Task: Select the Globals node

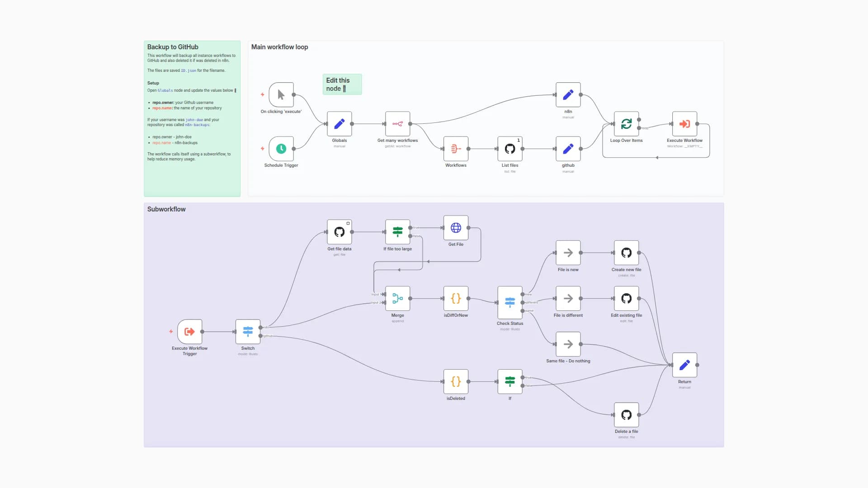Action: tap(339, 124)
